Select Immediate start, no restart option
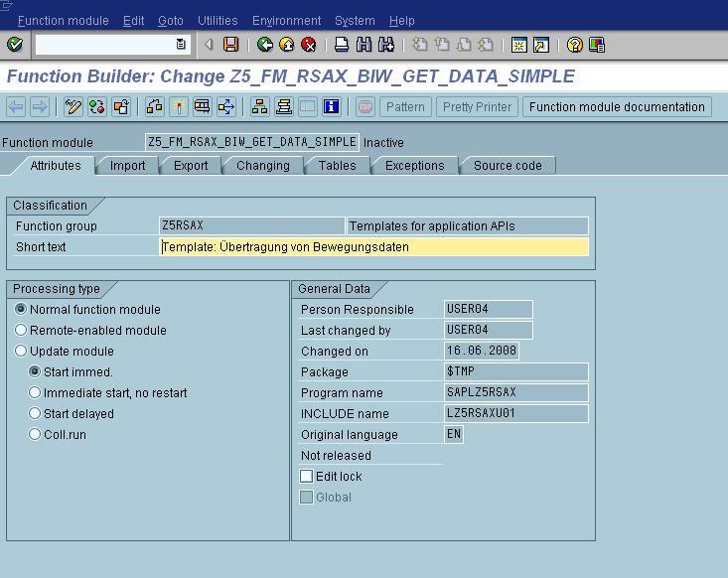The height and width of the screenshot is (578, 728). [x=35, y=392]
